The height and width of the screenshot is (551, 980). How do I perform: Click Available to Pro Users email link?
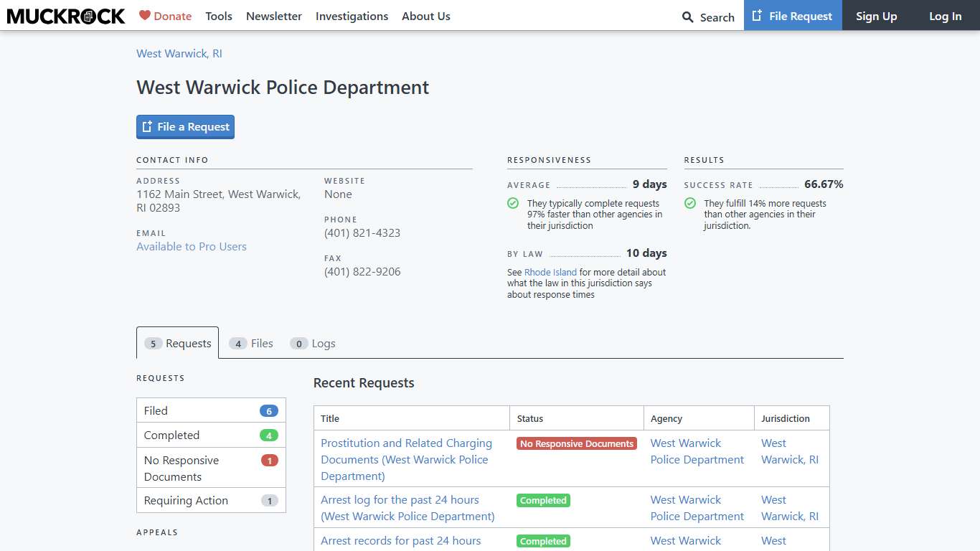[191, 246]
